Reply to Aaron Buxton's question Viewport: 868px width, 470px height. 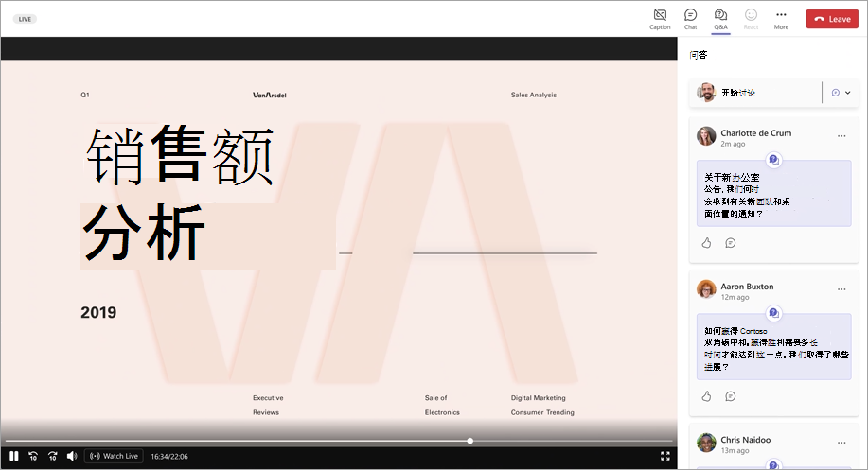click(x=731, y=396)
